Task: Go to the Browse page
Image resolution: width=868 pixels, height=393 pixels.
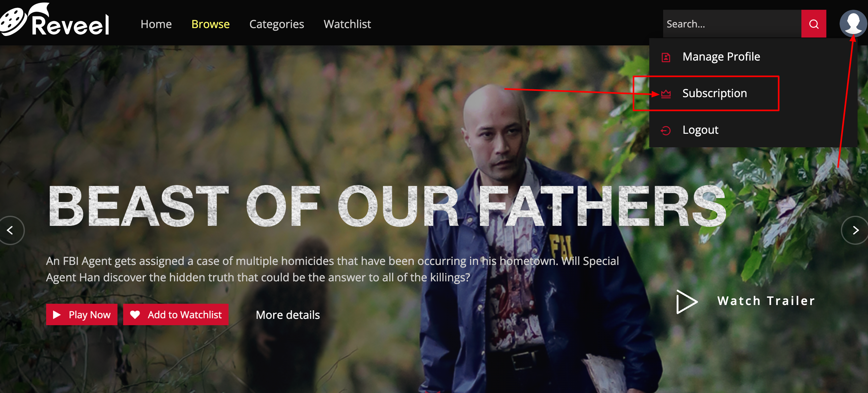Action: [211, 24]
